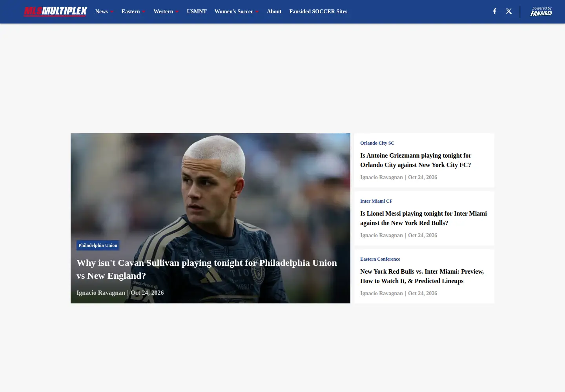
Task: Select the Inter Miami CF category label
Action: (x=376, y=201)
